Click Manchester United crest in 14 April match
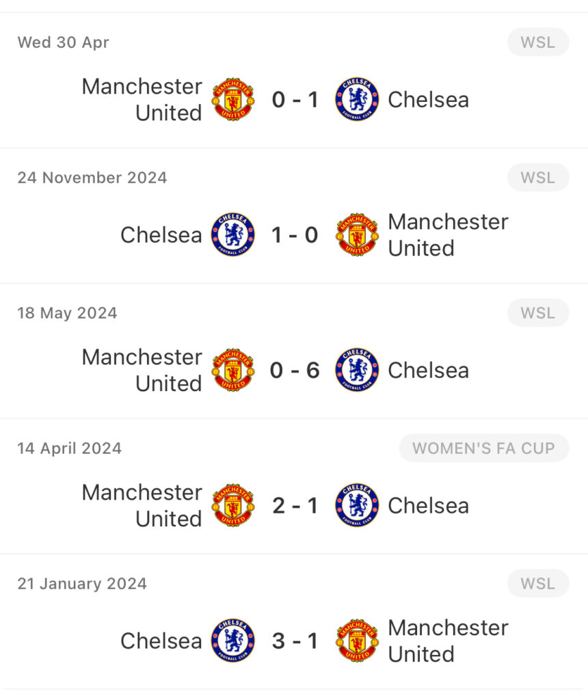588x700 pixels. [x=233, y=505]
